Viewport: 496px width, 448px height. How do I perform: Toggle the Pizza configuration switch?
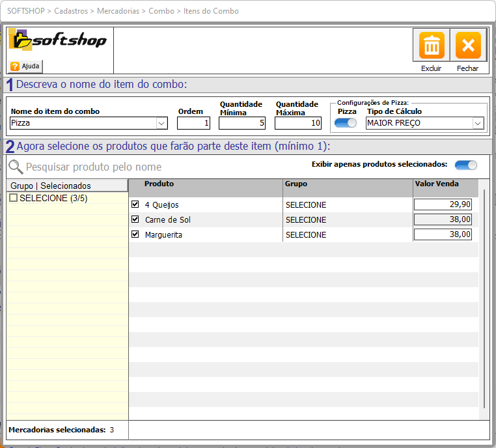(346, 123)
